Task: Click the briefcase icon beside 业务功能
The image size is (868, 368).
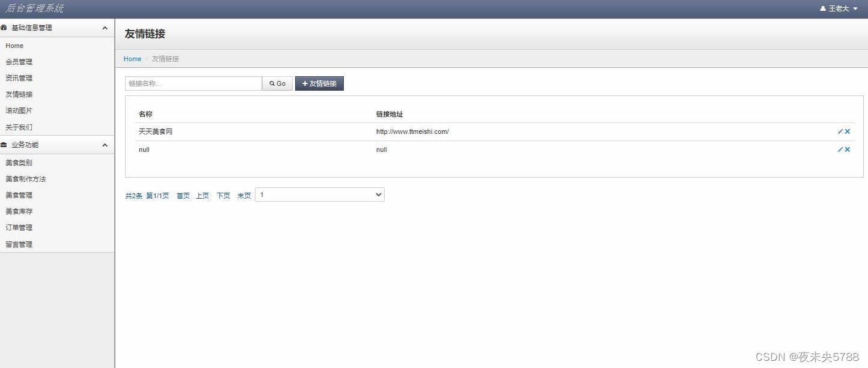Action: (4, 145)
